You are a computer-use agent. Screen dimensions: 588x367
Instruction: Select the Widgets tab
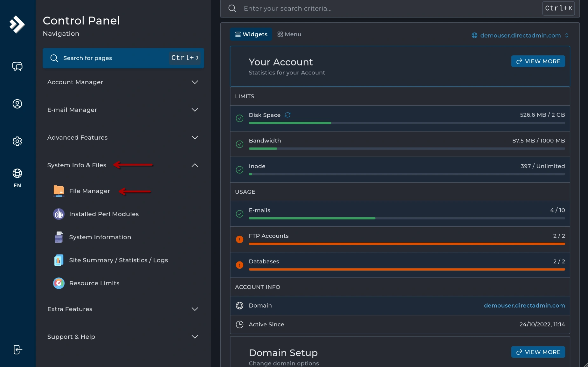251,34
